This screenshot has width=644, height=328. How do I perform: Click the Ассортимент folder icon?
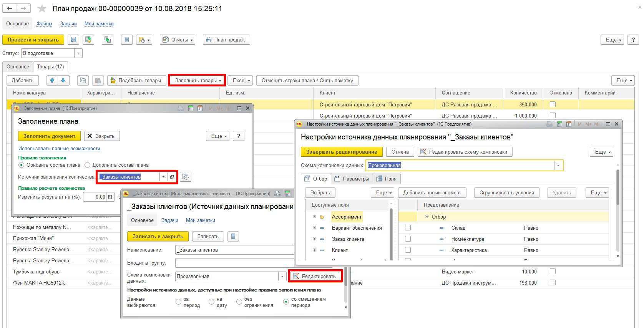(322, 217)
